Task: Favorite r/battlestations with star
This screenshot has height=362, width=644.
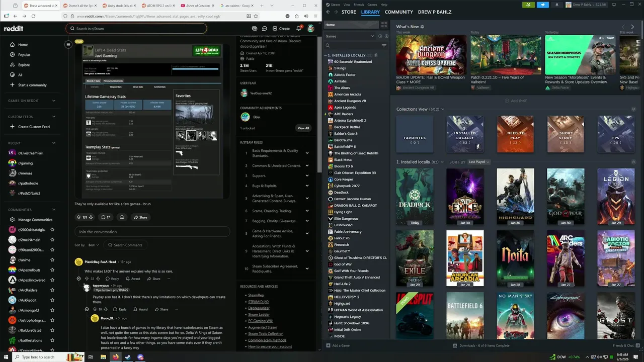Action: (x=52, y=340)
